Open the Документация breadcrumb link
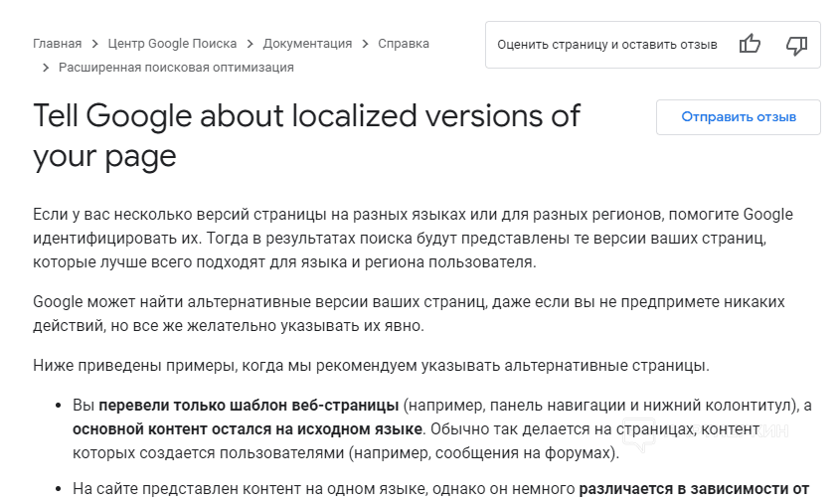The image size is (839, 504). click(307, 44)
